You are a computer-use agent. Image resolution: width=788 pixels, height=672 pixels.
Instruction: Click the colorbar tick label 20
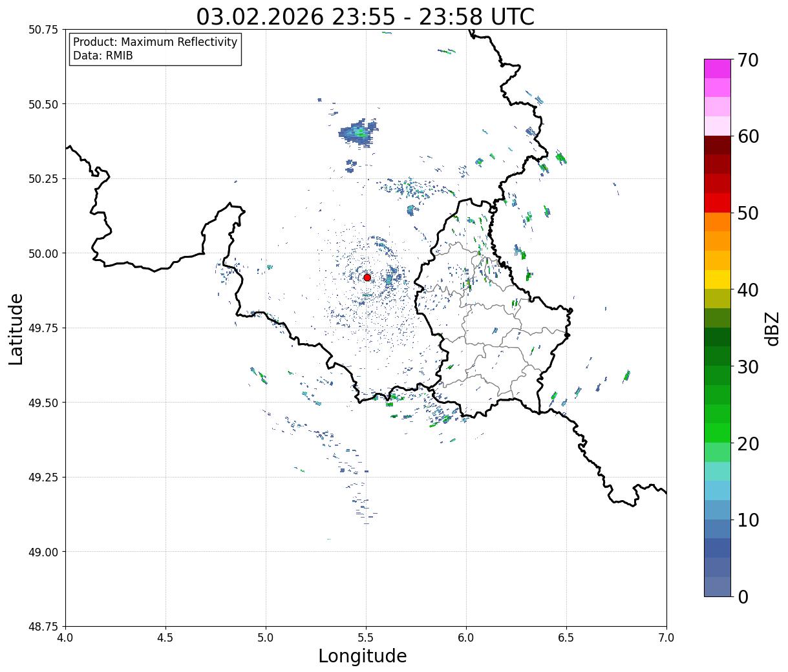pos(748,444)
